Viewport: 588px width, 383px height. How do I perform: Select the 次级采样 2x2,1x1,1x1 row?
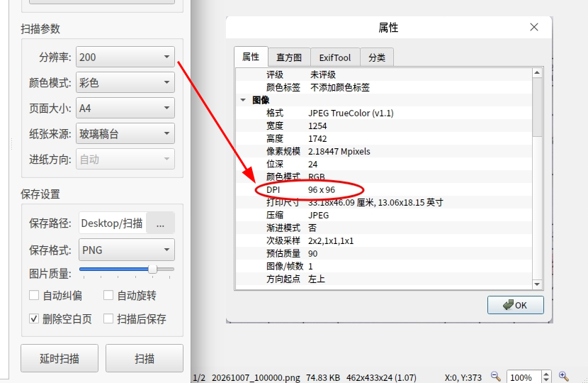coord(384,240)
